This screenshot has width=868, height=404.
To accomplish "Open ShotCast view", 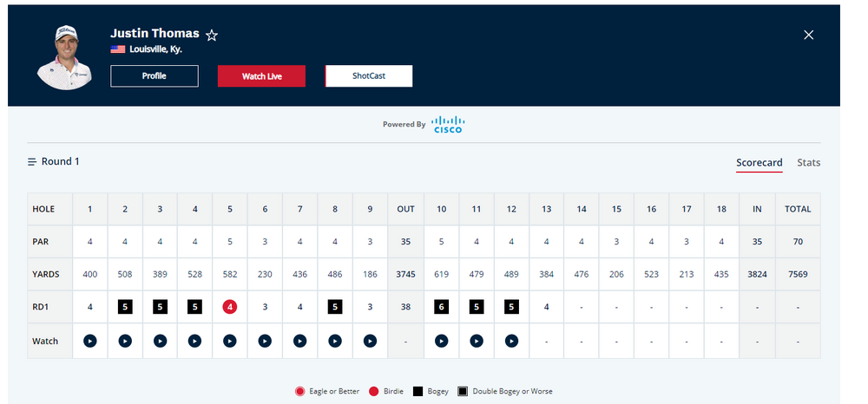I will point(368,76).
